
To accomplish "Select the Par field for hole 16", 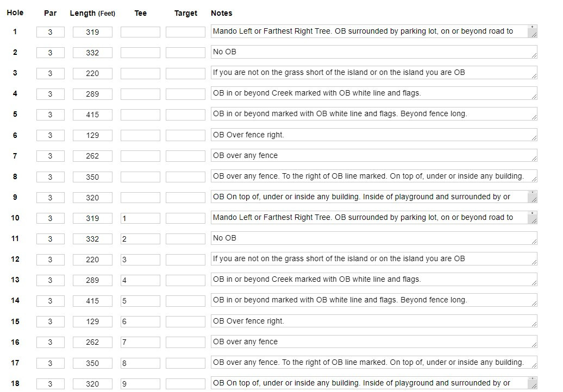I will 50,342.
